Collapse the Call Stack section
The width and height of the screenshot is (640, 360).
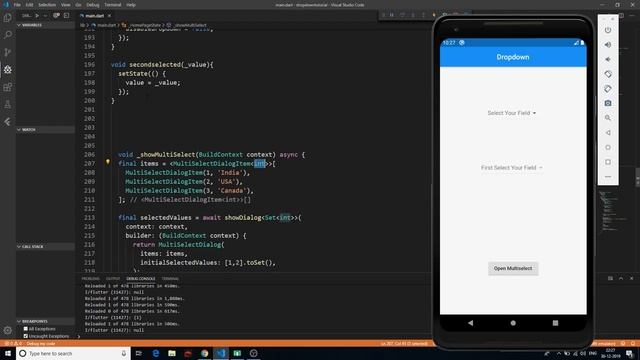[x=45, y=247]
